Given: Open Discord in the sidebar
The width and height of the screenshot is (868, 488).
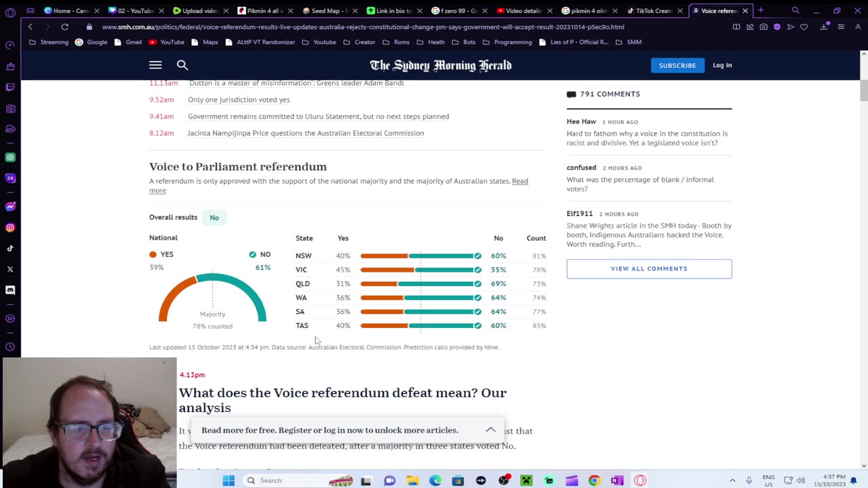Looking at the screenshot, I should point(10,290).
